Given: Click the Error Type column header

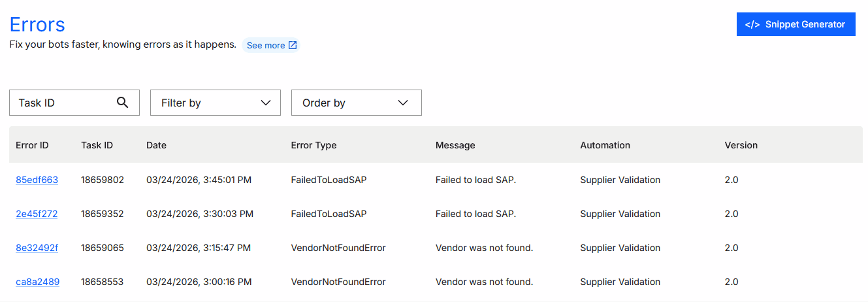Looking at the screenshot, I should point(313,145).
